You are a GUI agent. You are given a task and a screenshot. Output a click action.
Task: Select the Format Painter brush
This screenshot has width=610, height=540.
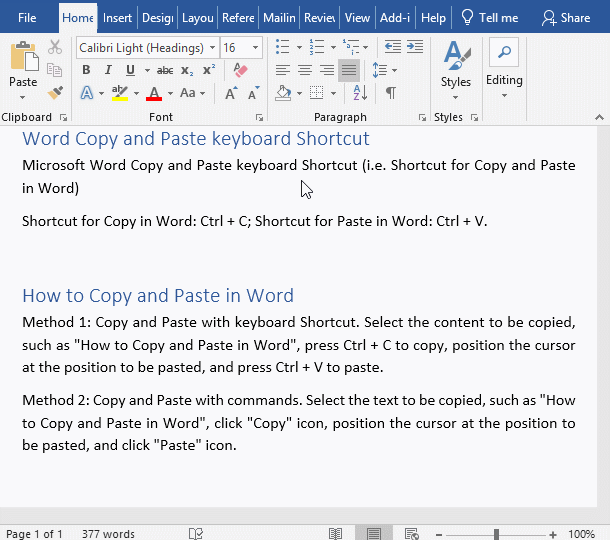[55, 93]
